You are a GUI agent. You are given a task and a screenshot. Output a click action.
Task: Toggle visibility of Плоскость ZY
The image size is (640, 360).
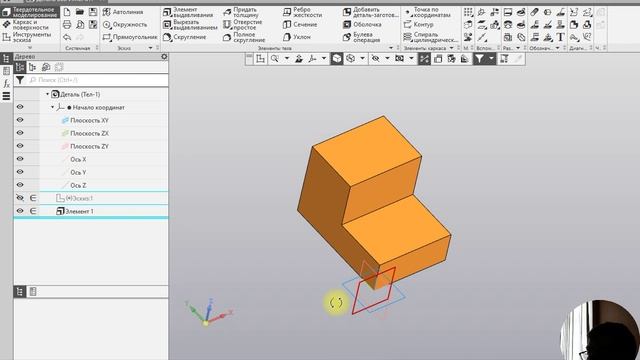click(x=20, y=146)
